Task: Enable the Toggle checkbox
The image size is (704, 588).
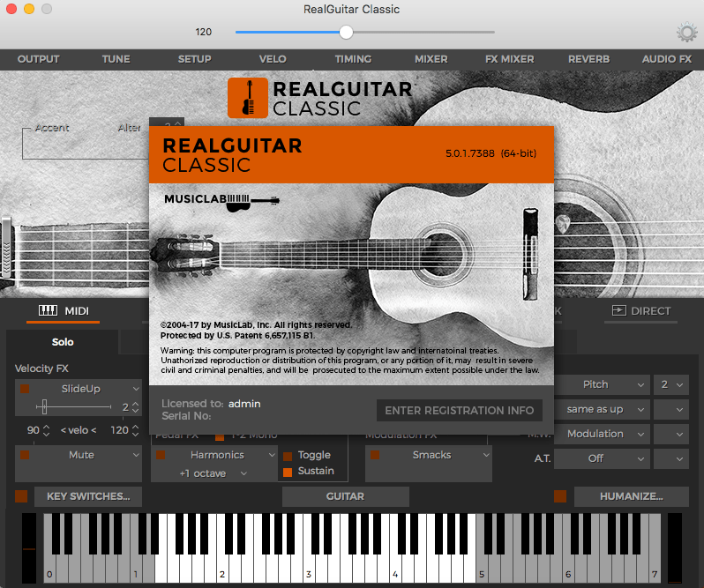Action: pos(288,456)
